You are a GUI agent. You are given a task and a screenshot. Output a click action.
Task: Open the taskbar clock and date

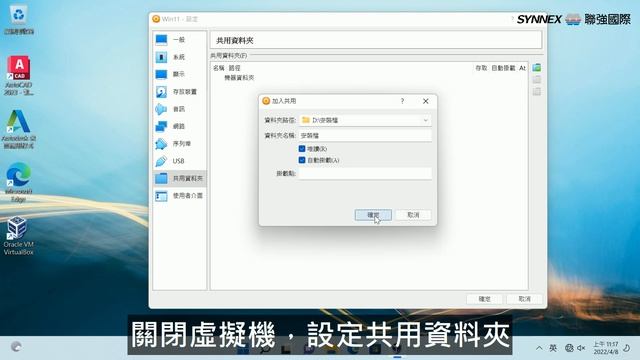pos(606,348)
